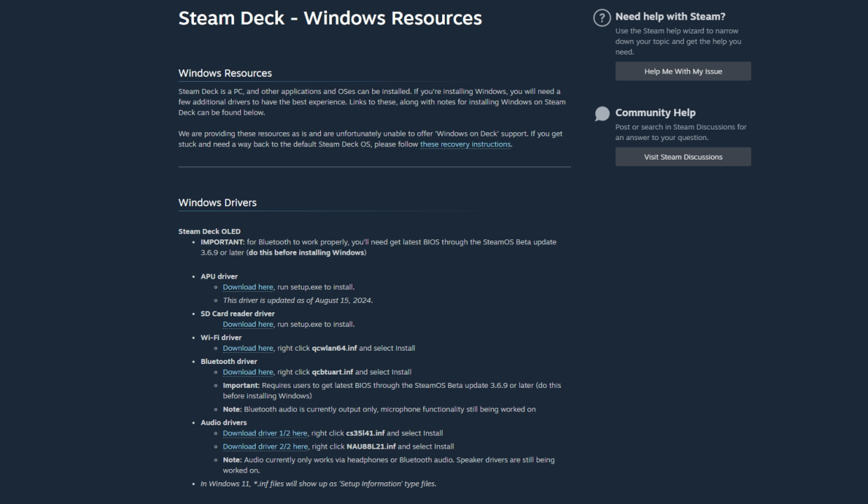Screen dimensions: 868x504
Task: Click the Windows Resources section heading
Action: [226, 73]
